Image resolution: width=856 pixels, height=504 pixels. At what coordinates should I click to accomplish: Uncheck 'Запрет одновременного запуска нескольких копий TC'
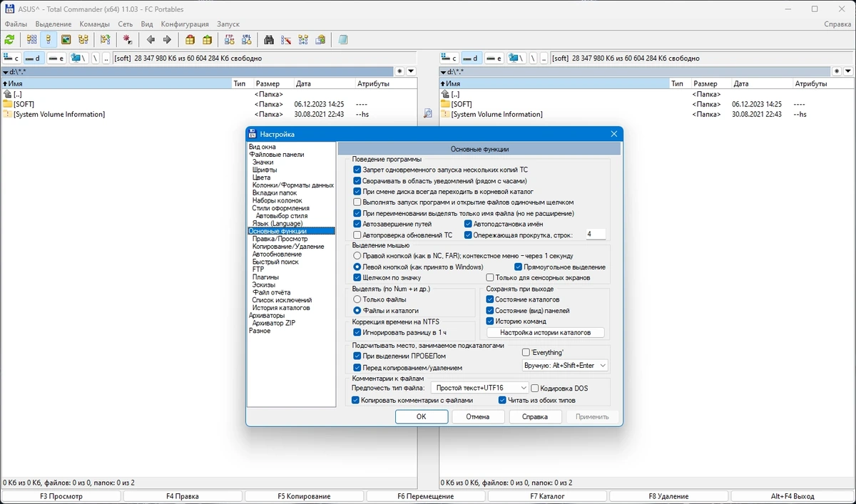coord(357,170)
